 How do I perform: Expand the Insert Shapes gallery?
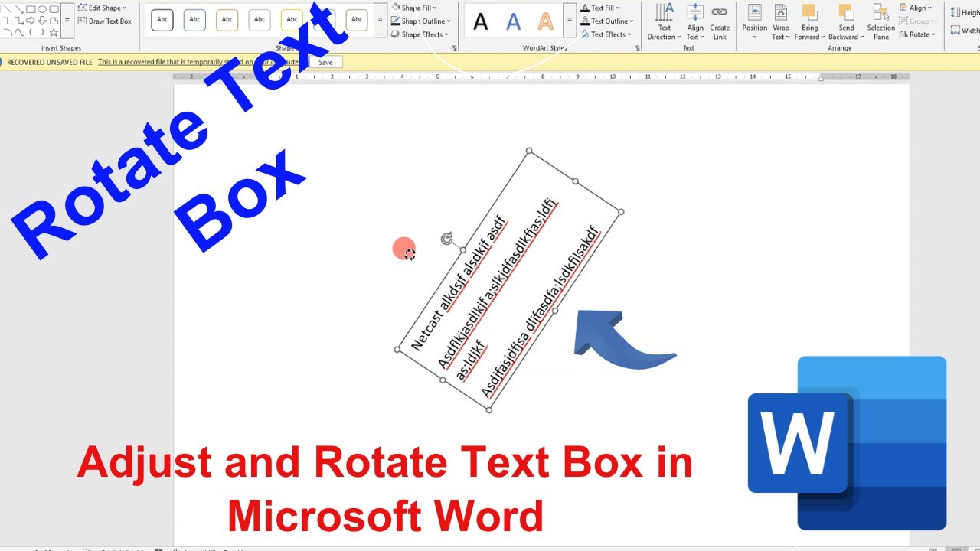[67, 21]
